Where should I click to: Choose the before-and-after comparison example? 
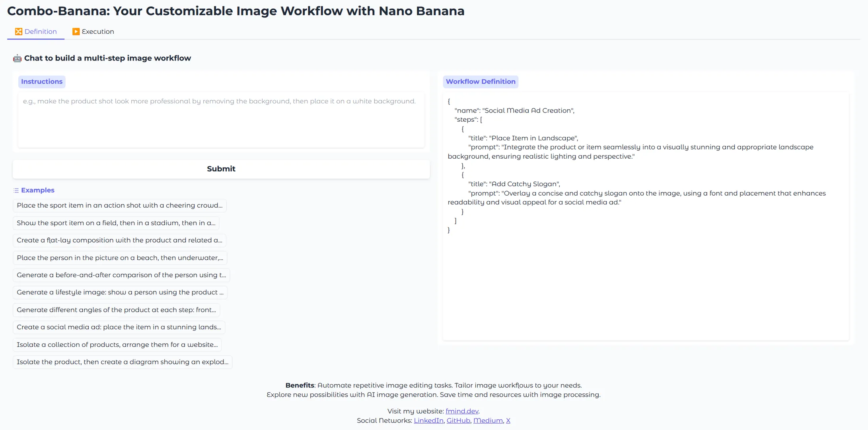point(121,275)
